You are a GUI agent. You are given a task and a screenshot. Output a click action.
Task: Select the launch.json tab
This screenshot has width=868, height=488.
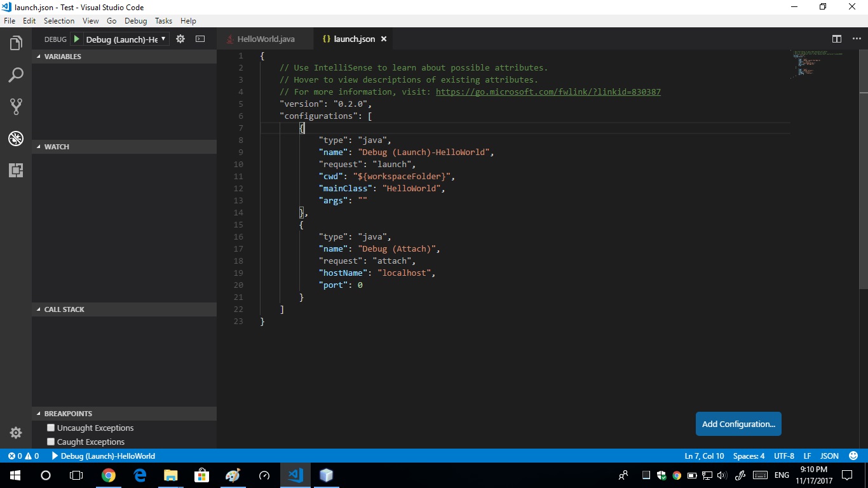tap(355, 39)
